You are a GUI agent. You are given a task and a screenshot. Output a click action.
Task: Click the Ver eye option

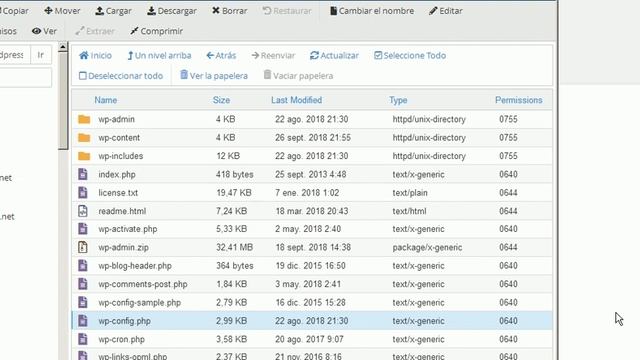coord(44,31)
